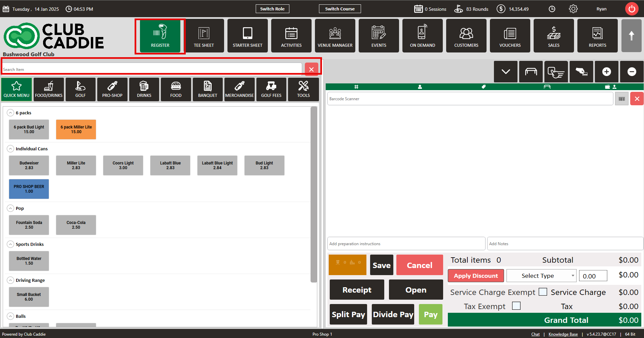Screen dimensions: 644x338
Task: Add the blue PRO SHOP BEER item
Action: (29, 189)
